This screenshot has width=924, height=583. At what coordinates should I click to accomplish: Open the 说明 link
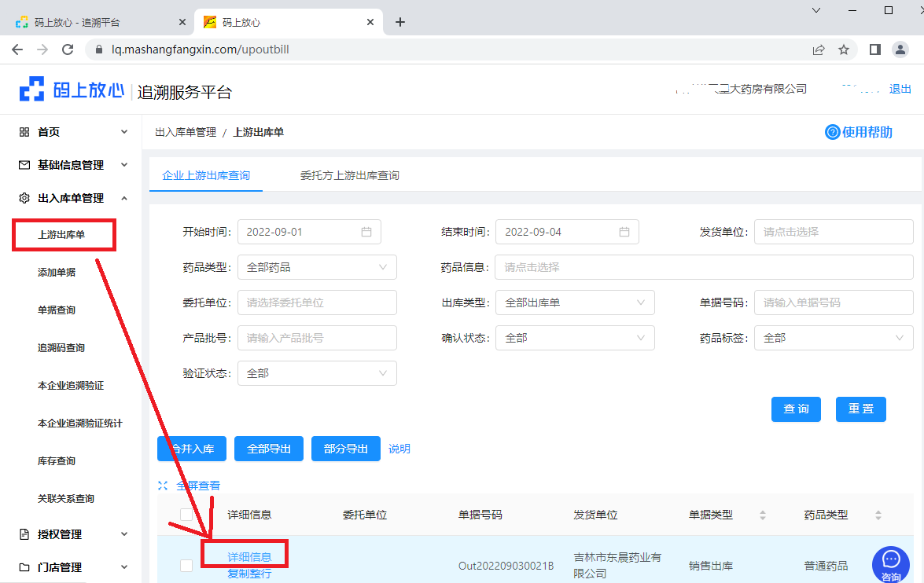(399, 449)
